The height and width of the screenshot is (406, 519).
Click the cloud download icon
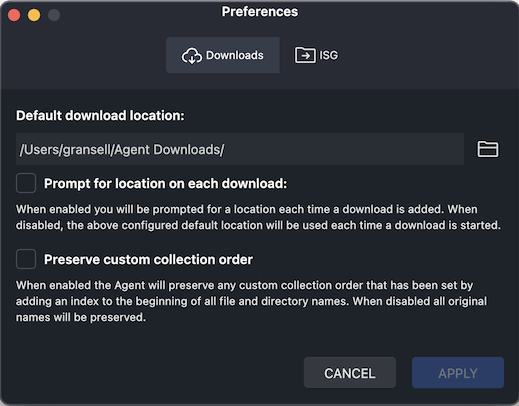pos(192,55)
